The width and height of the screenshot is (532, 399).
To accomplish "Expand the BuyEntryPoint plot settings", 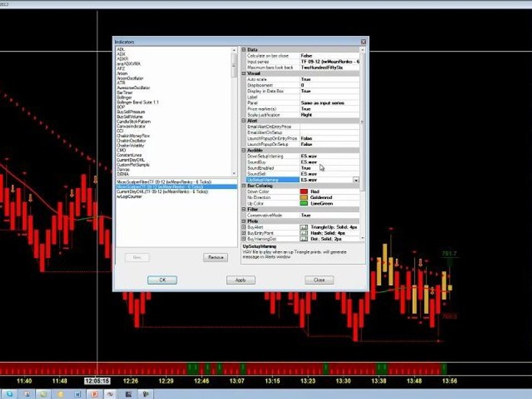I will tap(243, 233).
